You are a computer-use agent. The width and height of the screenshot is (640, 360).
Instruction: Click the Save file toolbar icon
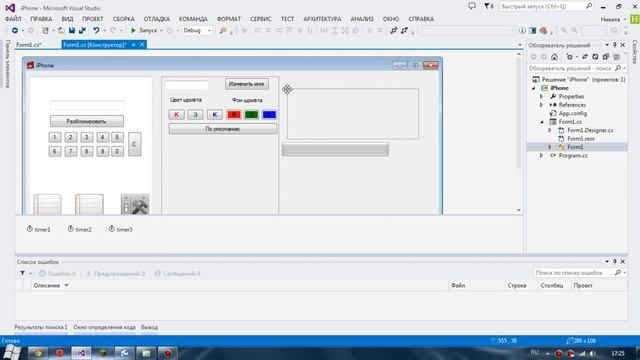[x=72, y=31]
